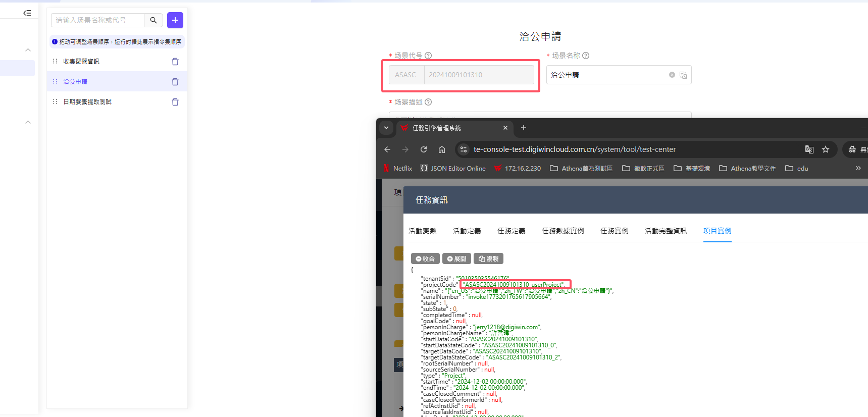
Task: Collapse the left sidebar menu icon
Action: coord(27,13)
